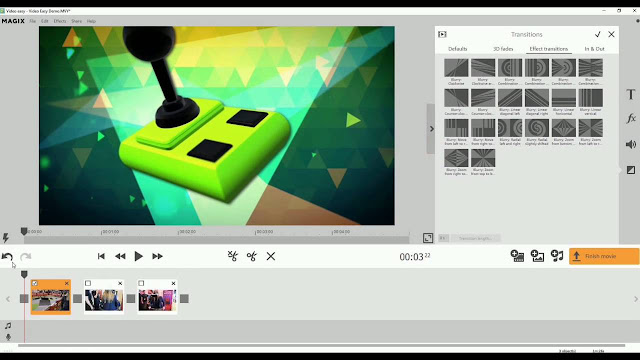Select transition slot after the third clip
The image size is (640, 360).
click(184, 299)
